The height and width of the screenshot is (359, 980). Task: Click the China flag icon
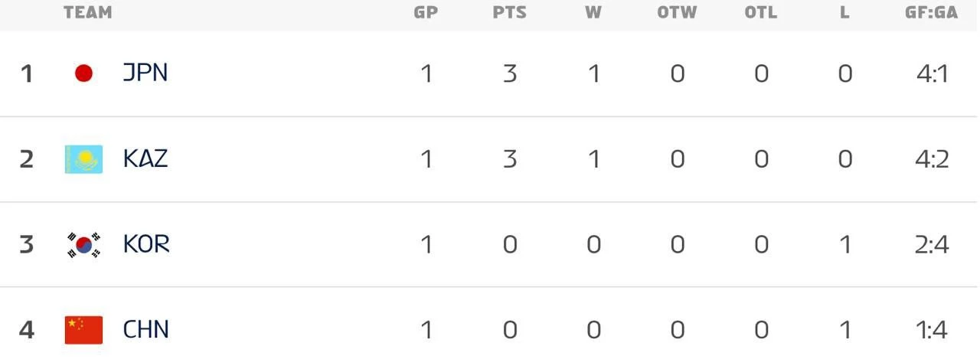click(83, 330)
